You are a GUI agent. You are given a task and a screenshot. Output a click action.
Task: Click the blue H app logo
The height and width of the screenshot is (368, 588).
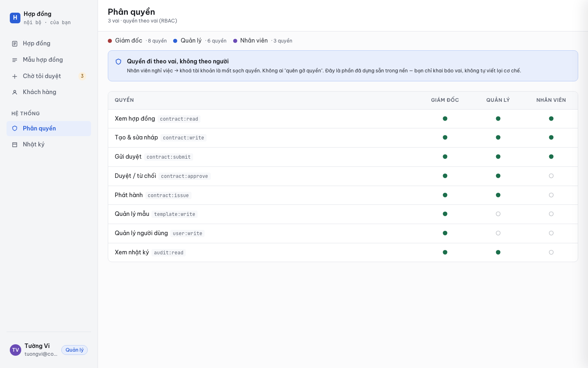tap(15, 18)
